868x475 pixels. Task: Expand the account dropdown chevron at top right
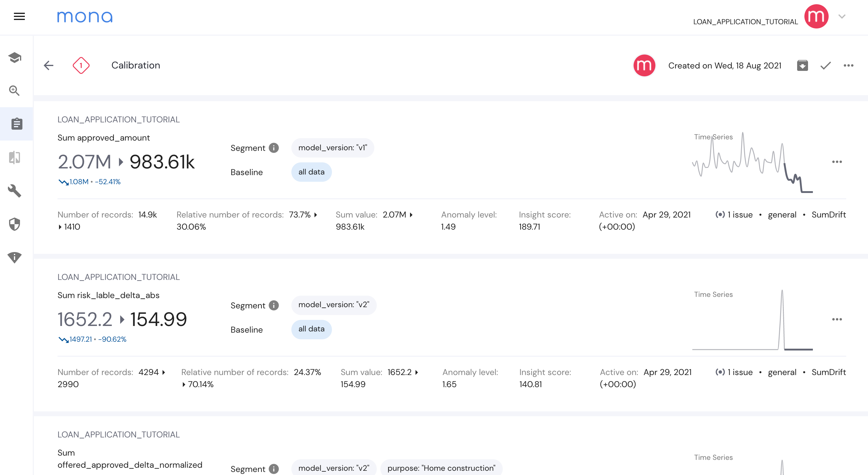pyautogui.click(x=842, y=17)
